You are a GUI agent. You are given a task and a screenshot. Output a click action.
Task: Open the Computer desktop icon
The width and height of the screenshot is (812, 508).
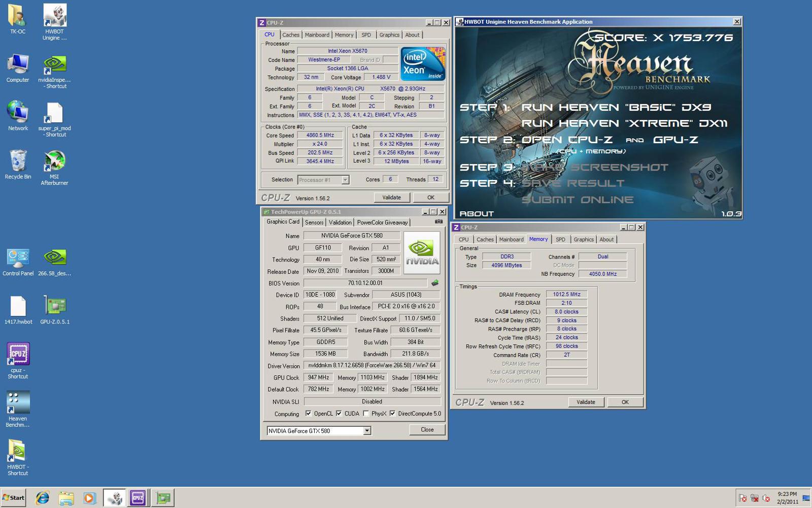point(18,68)
